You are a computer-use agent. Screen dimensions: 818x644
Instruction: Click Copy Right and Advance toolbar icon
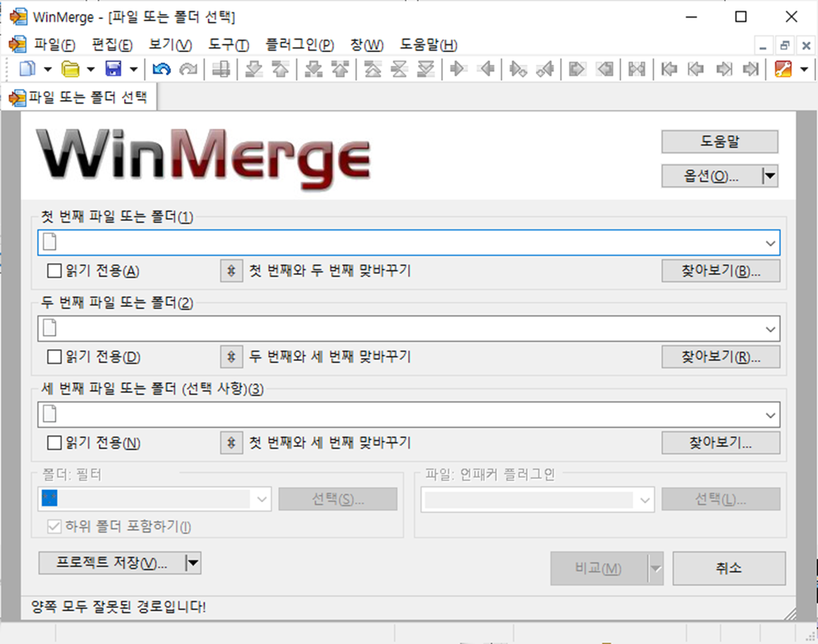coord(518,69)
